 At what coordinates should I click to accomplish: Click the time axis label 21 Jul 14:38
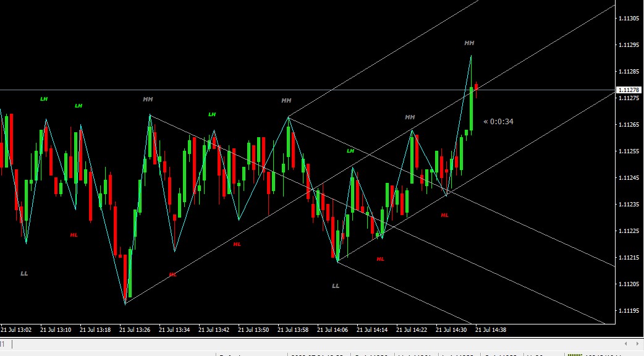pos(491,329)
